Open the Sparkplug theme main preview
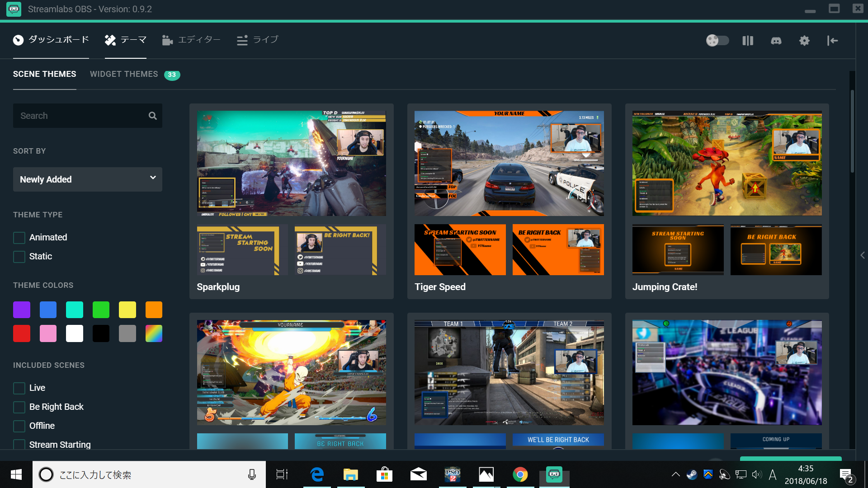 pyautogui.click(x=292, y=163)
